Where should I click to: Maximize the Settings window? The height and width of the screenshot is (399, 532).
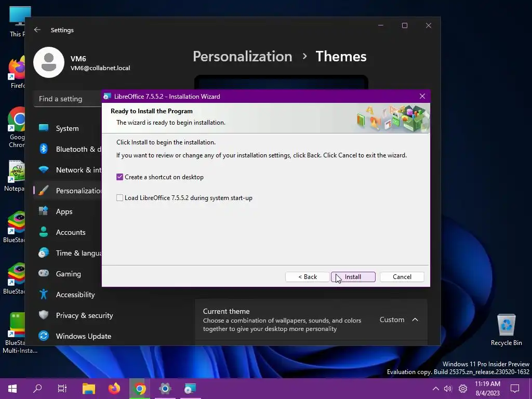point(404,25)
